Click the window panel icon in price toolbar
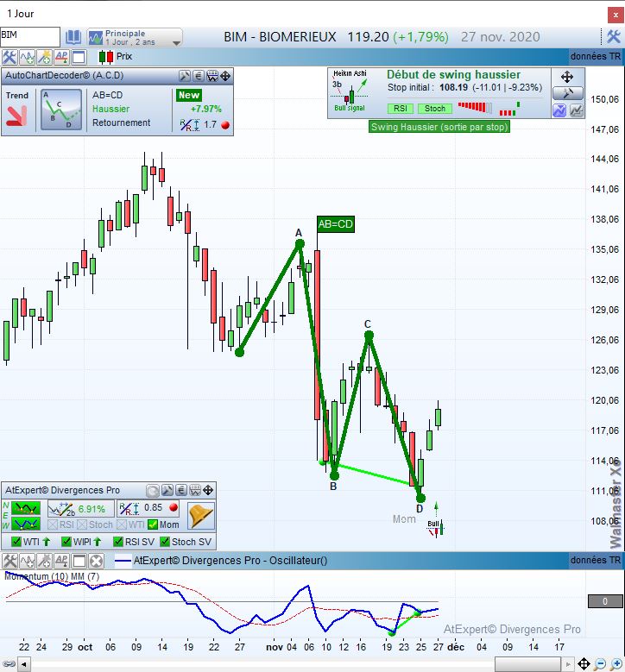Image resolution: width=625 pixels, height=672 pixels. (79, 57)
